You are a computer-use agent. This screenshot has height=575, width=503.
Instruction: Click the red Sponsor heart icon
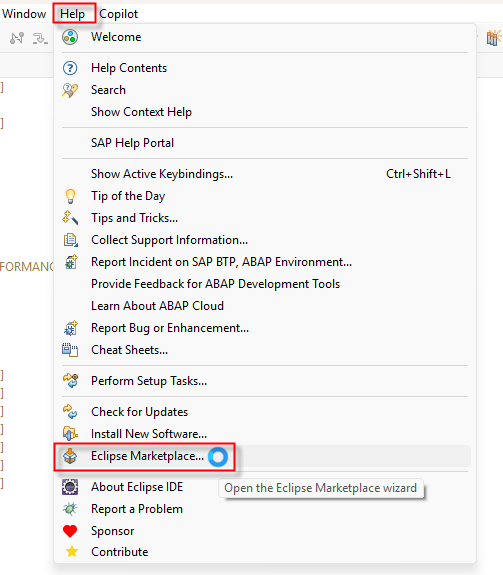[x=70, y=531]
